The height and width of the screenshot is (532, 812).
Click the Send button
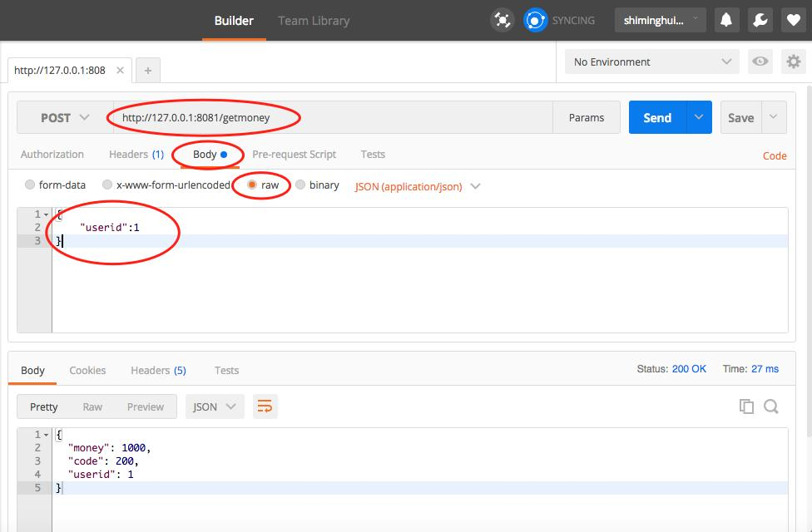[x=656, y=117]
